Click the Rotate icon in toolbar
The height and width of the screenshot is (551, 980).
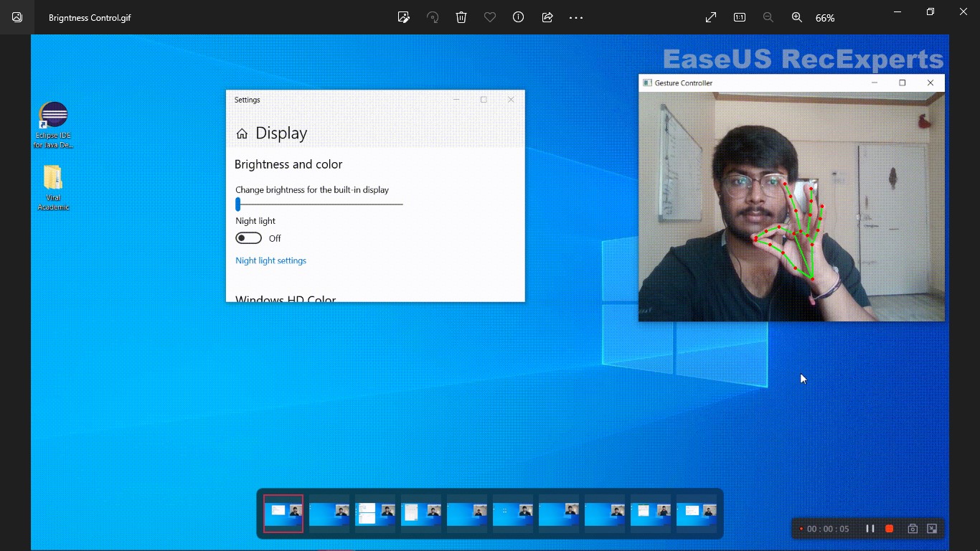(433, 17)
